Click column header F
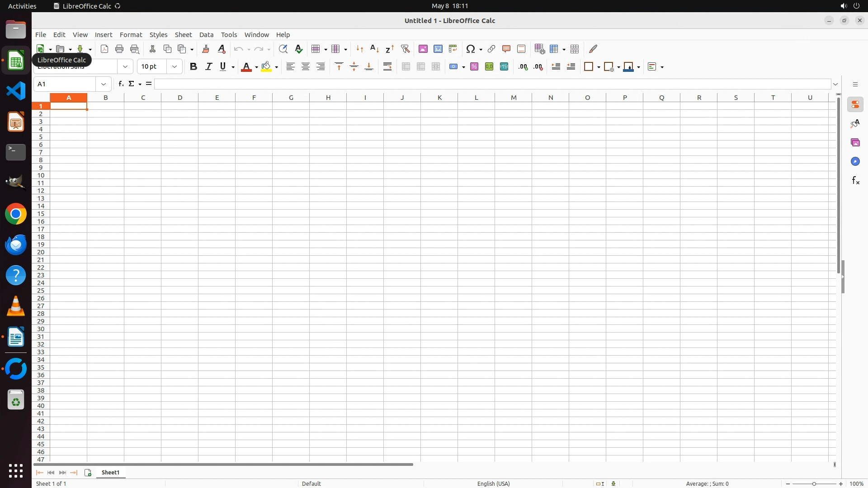Screen dimensions: 868x488 point(254,98)
